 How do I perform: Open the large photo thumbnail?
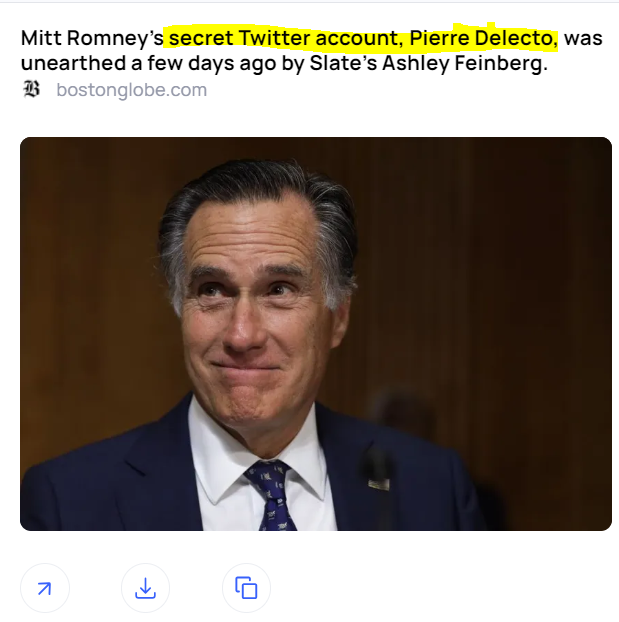pos(316,334)
